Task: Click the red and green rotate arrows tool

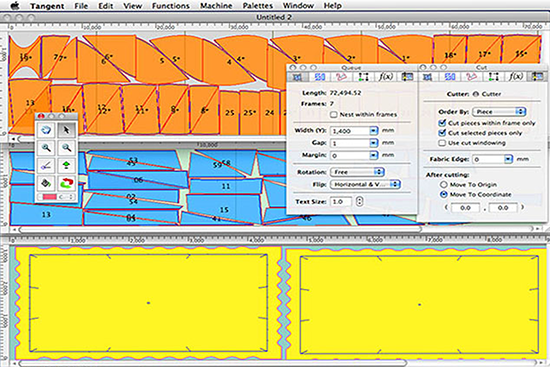Action: tap(66, 183)
